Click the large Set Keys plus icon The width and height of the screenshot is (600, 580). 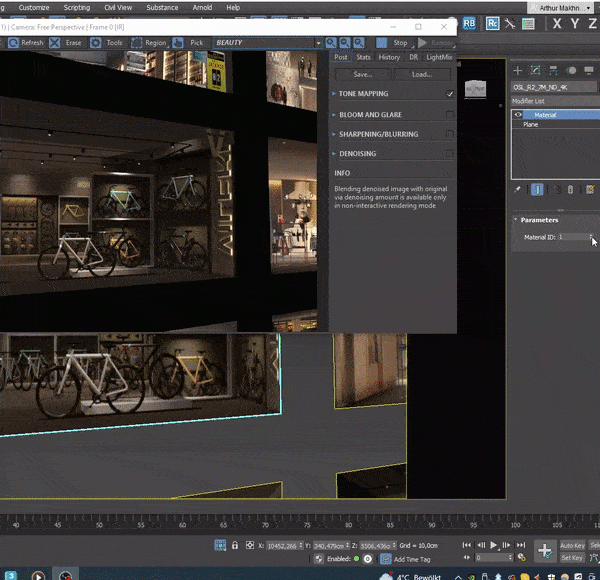[544, 550]
